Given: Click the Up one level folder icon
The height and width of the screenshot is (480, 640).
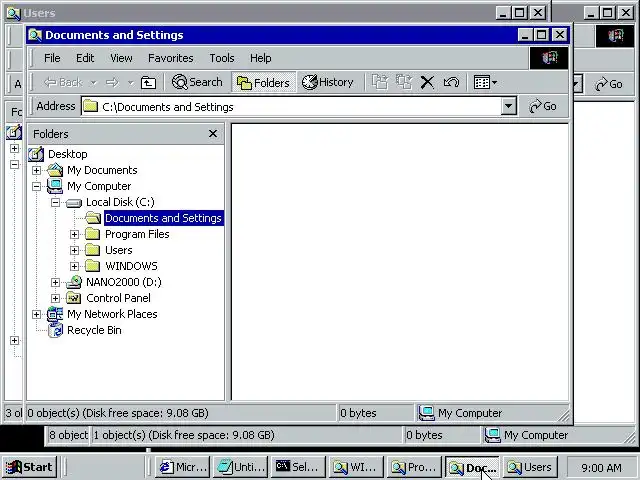Looking at the screenshot, I should tap(148, 82).
